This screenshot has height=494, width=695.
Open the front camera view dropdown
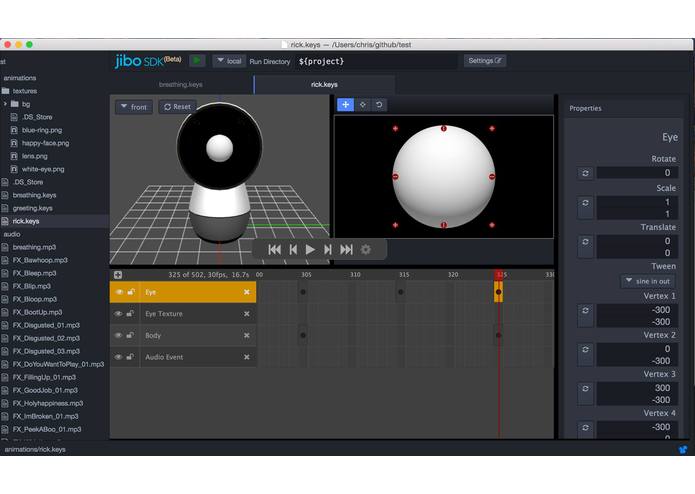[x=134, y=107]
